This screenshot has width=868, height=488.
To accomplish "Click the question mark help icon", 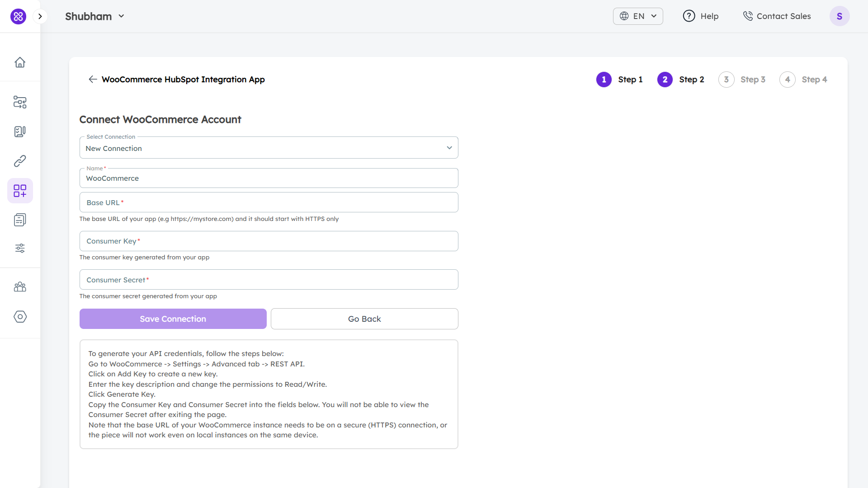I will coord(689,16).
